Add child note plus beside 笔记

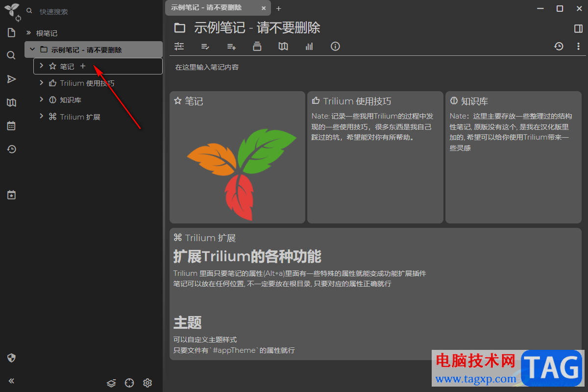(83, 66)
